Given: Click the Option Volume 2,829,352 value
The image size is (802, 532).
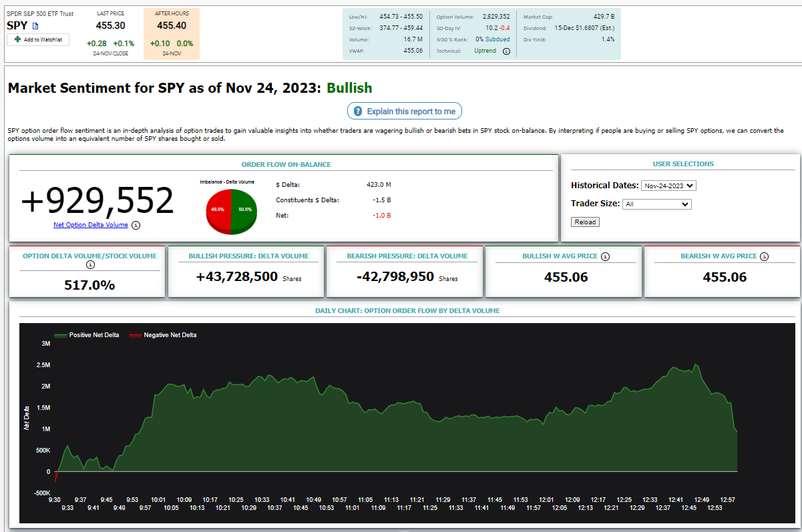Looking at the screenshot, I should pos(495,17).
